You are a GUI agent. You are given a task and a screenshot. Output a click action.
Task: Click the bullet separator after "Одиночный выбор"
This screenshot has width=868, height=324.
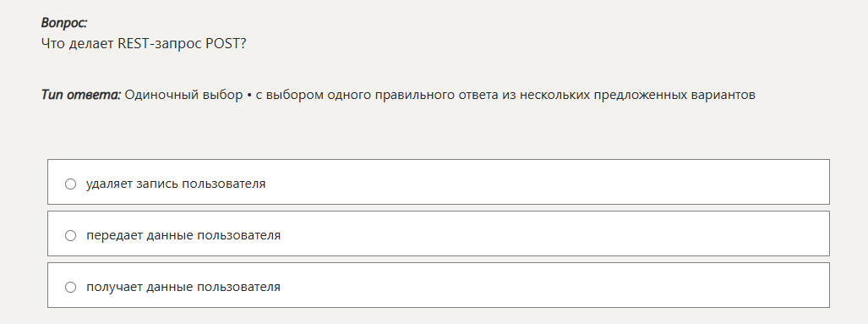(x=249, y=96)
